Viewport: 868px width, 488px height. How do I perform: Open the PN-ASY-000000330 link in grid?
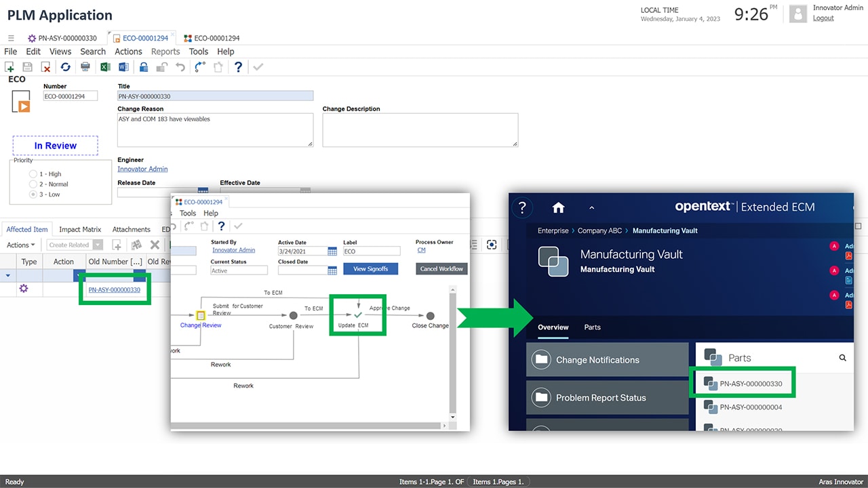coord(115,290)
